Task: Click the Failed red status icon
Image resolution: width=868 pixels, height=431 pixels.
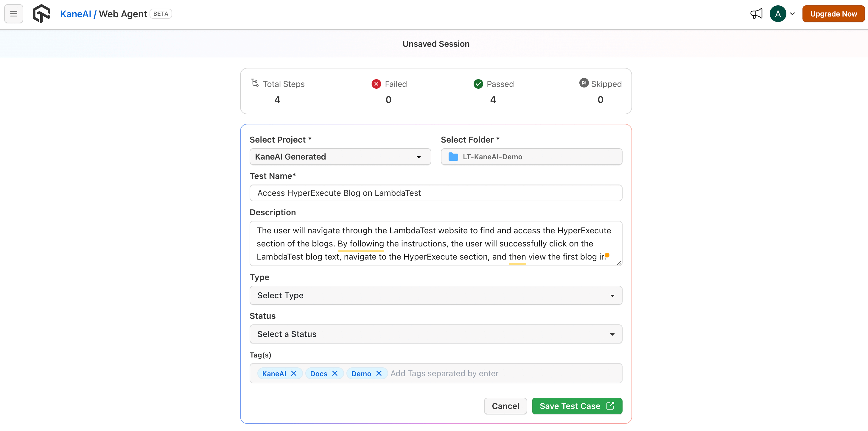Action: [x=376, y=84]
